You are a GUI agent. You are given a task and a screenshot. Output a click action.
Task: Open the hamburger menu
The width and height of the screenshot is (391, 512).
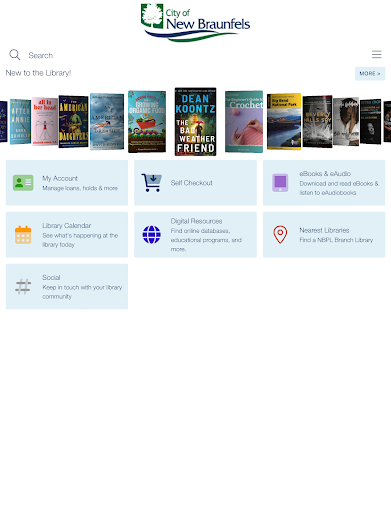click(377, 54)
